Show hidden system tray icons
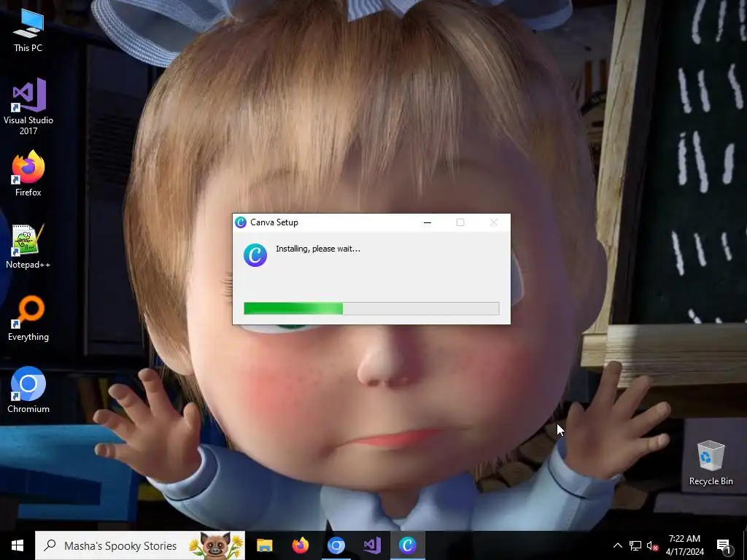The image size is (747, 560). (x=617, y=545)
